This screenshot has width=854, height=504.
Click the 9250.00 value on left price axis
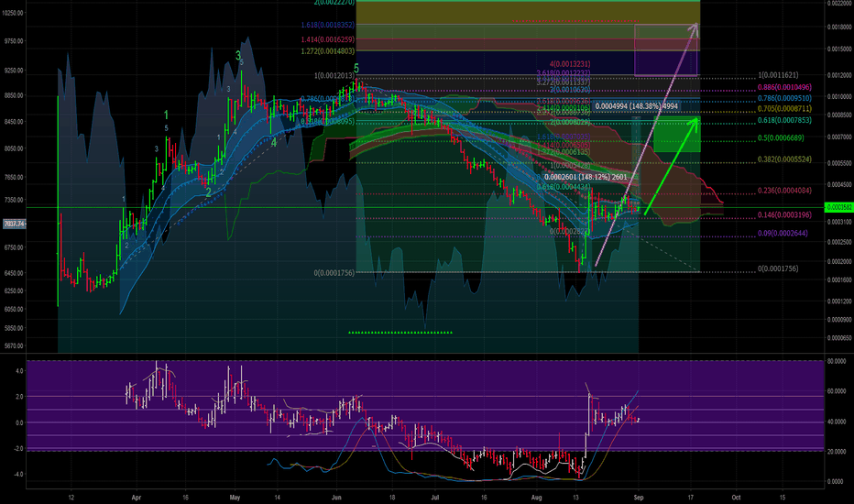point(14,71)
